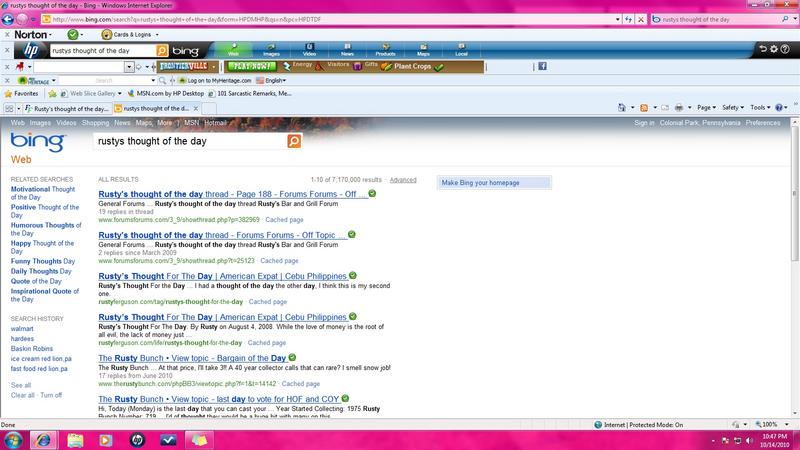Click the Bing page search input field

click(x=191, y=141)
